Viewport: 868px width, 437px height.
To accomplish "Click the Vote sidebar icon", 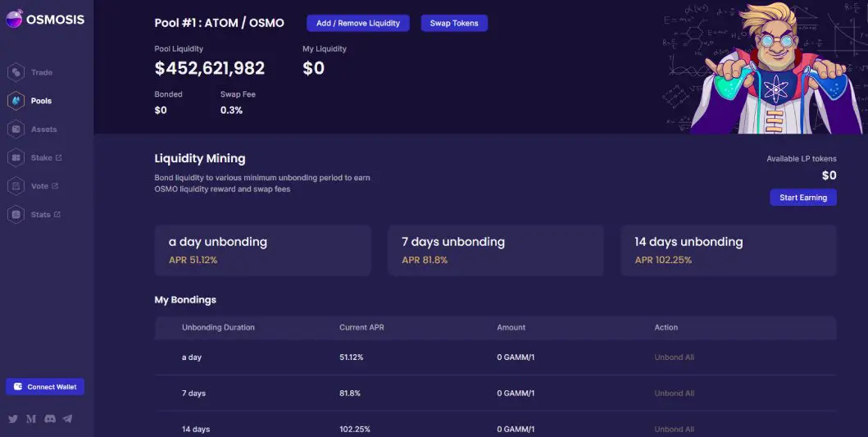I will [x=16, y=186].
